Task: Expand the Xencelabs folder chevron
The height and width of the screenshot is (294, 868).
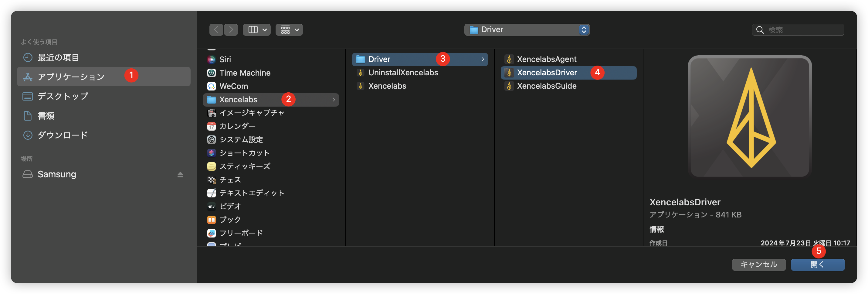Action: [334, 99]
